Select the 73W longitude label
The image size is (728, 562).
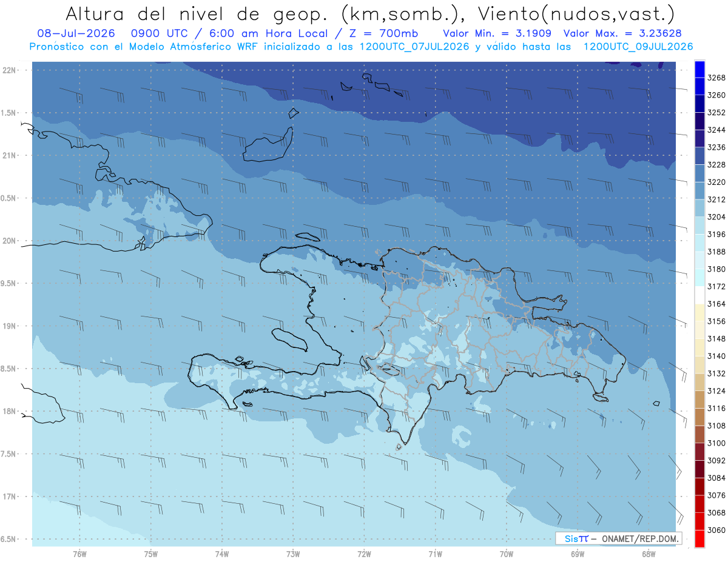[293, 554]
